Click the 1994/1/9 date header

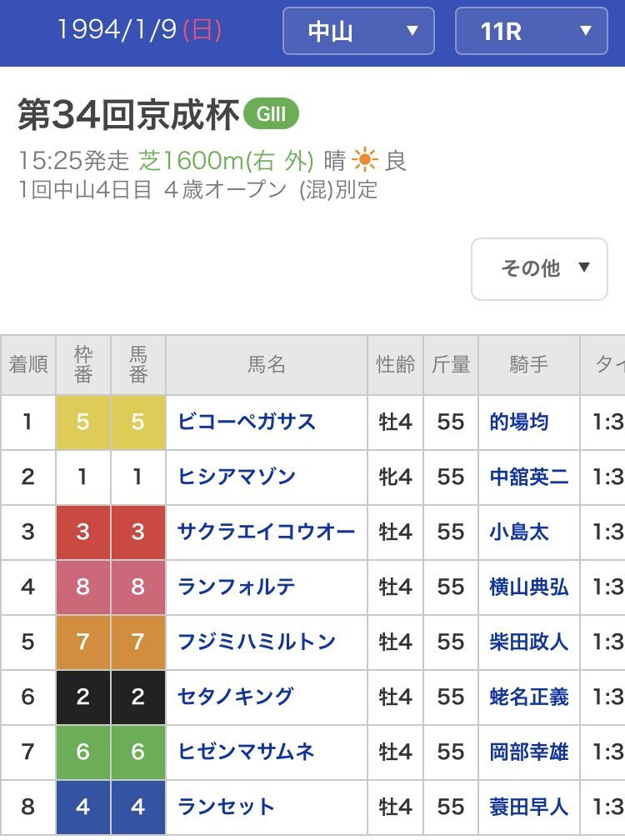pyautogui.click(x=139, y=31)
